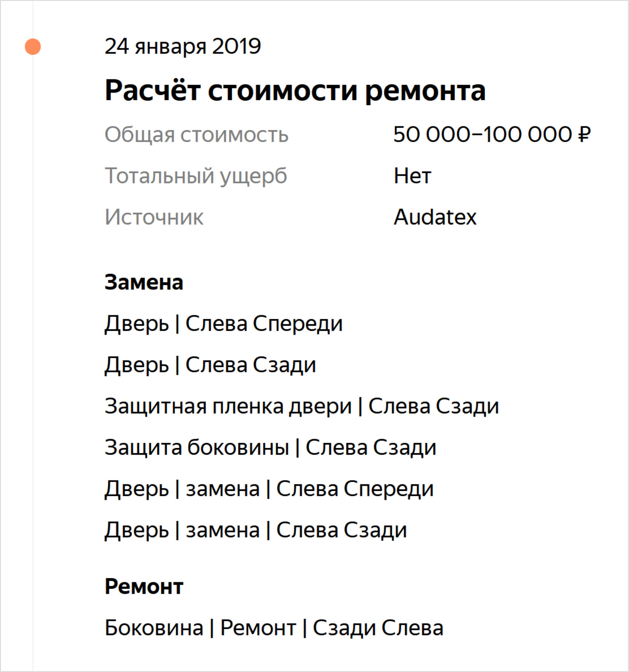Click the Audatex source name

click(x=435, y=217)
